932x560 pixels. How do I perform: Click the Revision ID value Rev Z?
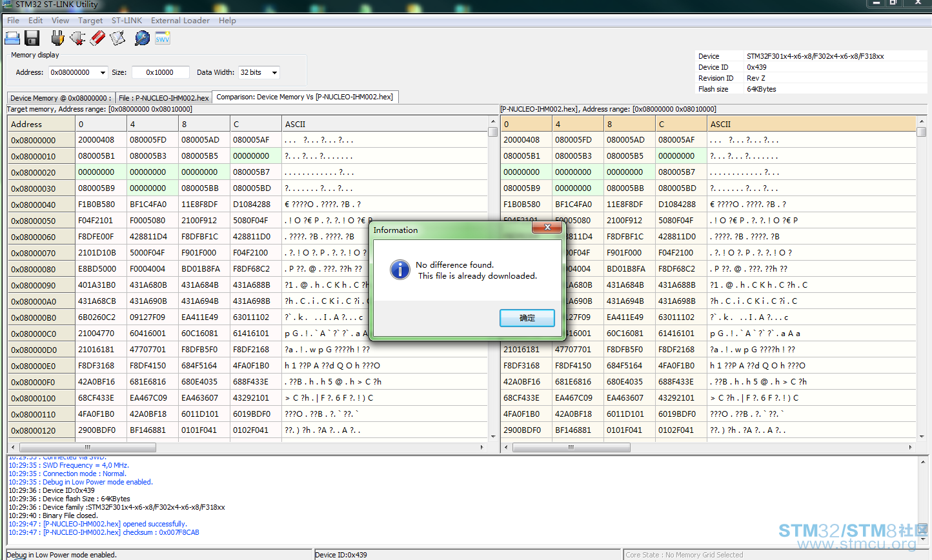756,78
